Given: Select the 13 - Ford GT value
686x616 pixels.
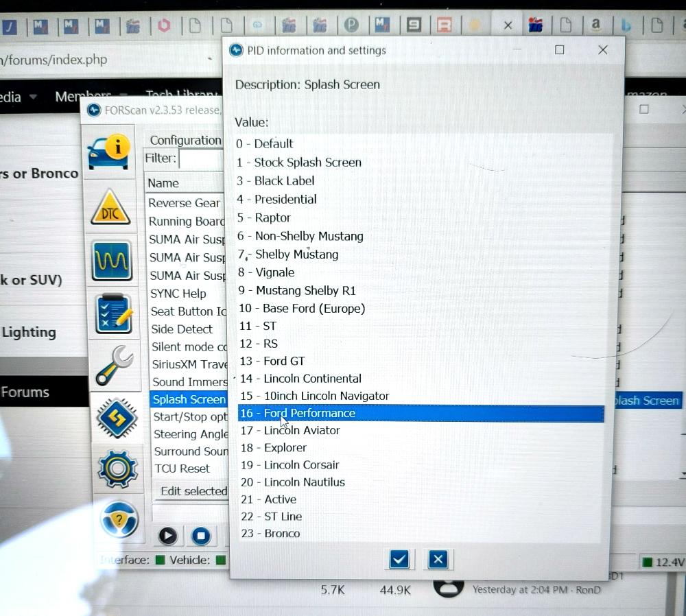Looking at the screenshot, I should [272, 361].
